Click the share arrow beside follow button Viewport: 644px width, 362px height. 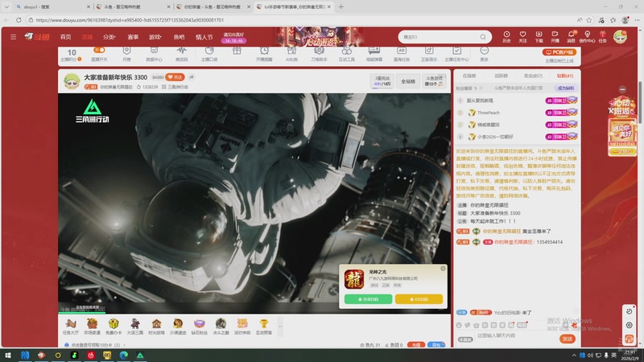(x=192, y=77)
